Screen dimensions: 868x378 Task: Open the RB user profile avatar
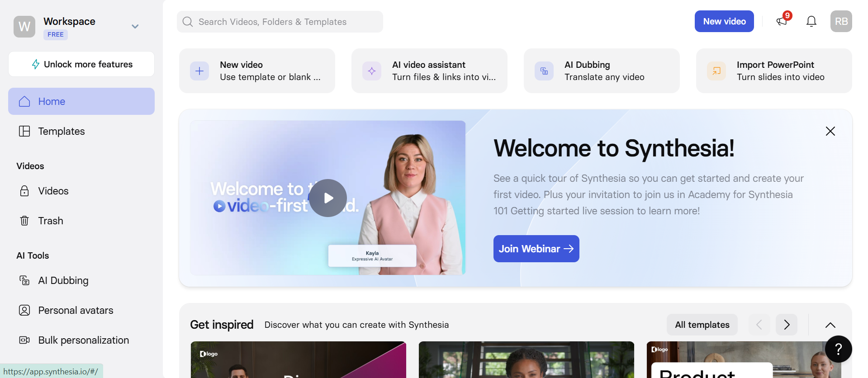point(841,21)
